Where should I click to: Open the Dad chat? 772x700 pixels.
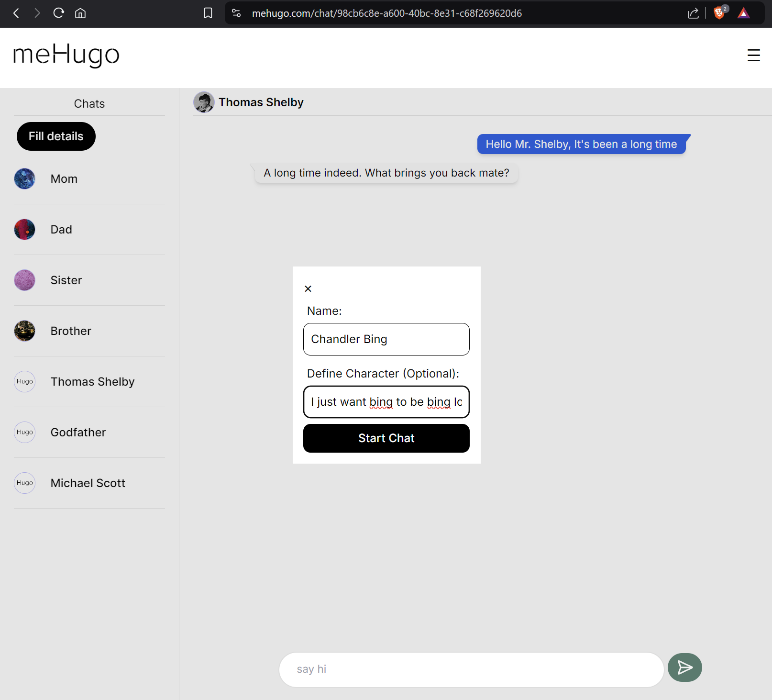[89, 230]
